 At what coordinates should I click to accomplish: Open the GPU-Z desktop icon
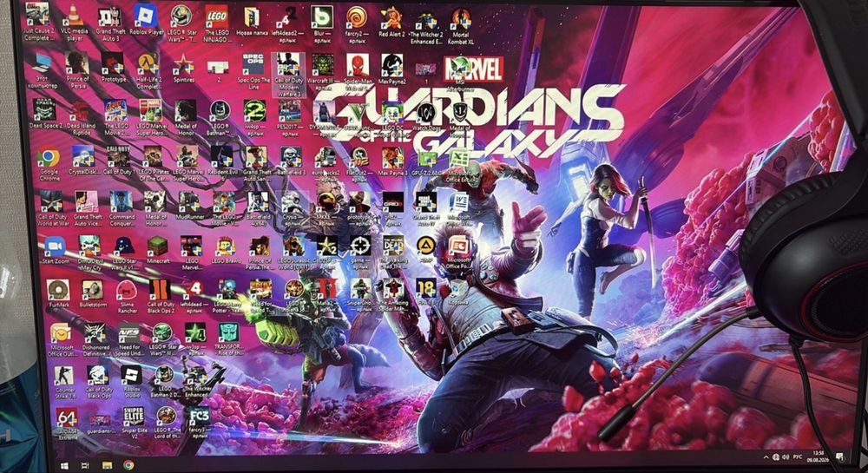pyautogui.click(x=428, y=162)
